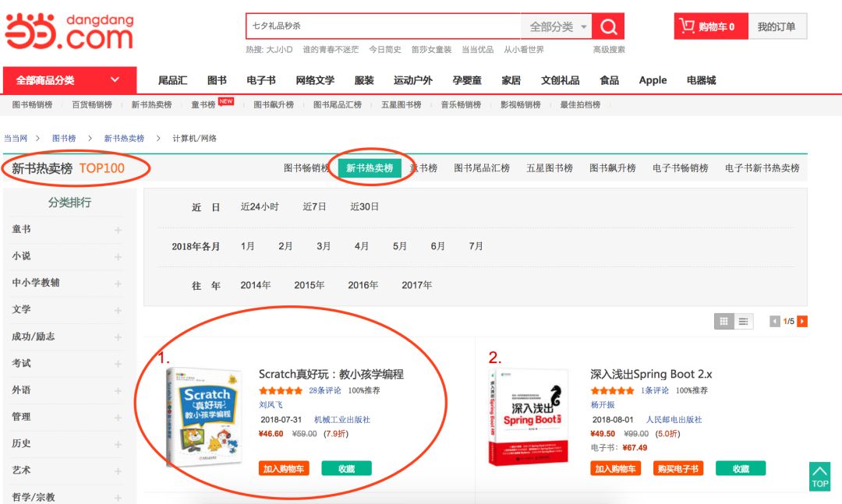Open the 图书 nav item
The width and height of the screenshot is (842, 504).
[217, 80]
